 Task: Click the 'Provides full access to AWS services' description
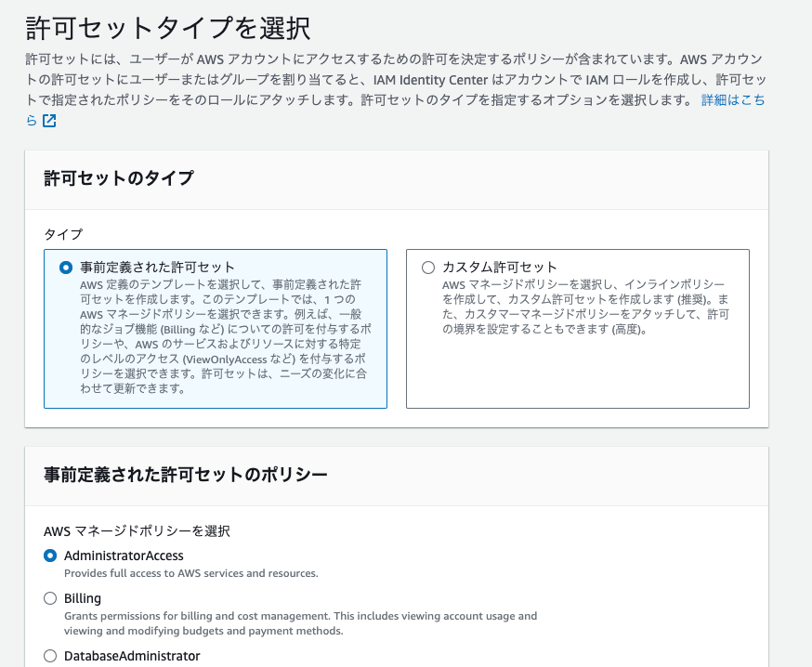[x=191, y=573]
